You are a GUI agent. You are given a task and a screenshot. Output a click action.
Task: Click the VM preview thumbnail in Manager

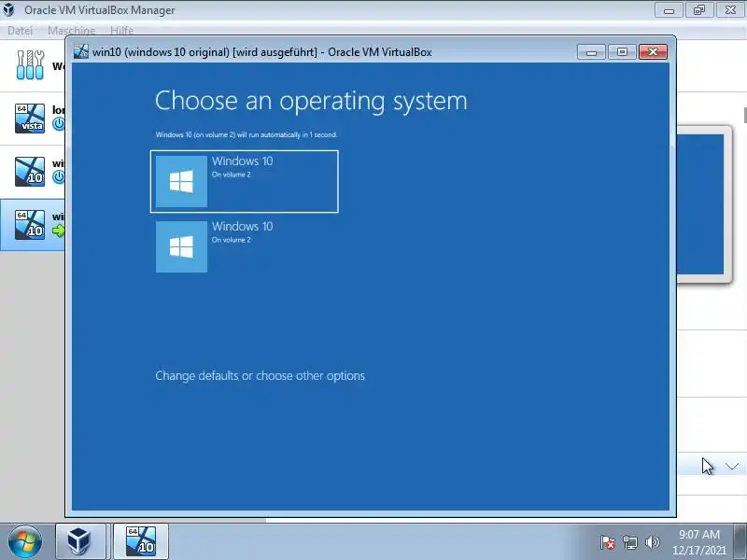pos(702,204)
